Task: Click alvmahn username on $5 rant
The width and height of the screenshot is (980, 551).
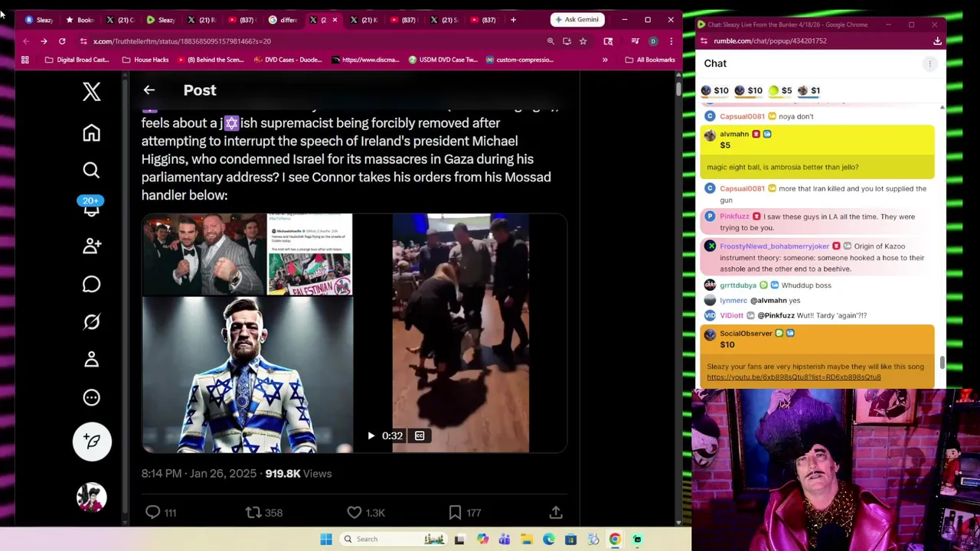Action: pyautogui.click(x=734, y=134)
